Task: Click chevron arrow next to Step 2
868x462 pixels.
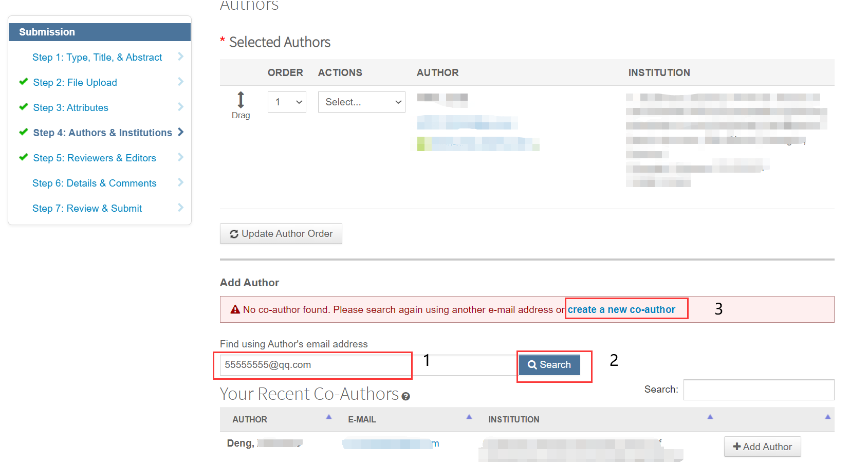Action: coord(180,82)
